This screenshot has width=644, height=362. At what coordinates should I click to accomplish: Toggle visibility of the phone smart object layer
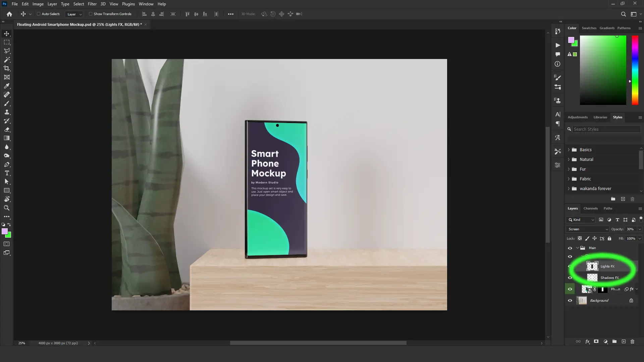coord(570,289)
